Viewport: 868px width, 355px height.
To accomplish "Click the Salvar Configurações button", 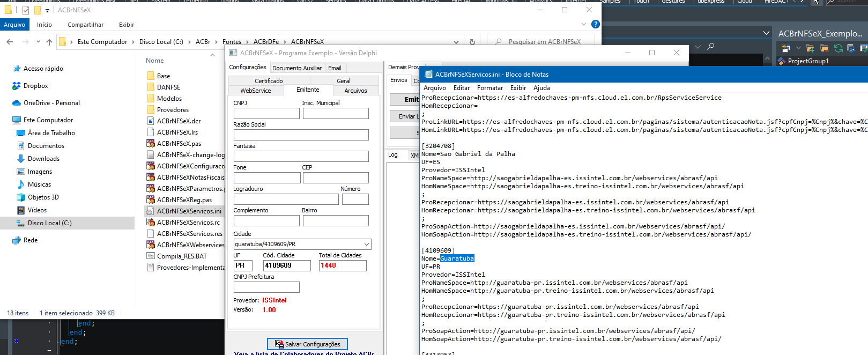I will point(308,344).
